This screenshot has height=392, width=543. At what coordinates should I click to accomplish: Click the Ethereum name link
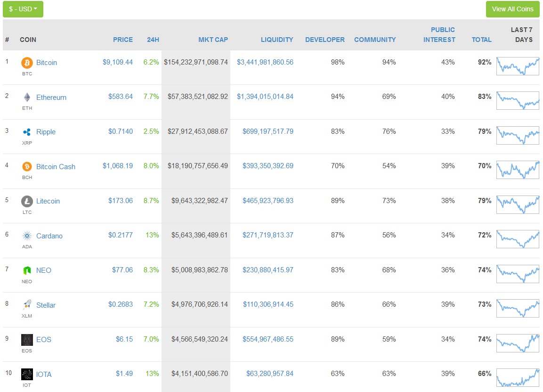pyautogui.click(x=51, y=97)
